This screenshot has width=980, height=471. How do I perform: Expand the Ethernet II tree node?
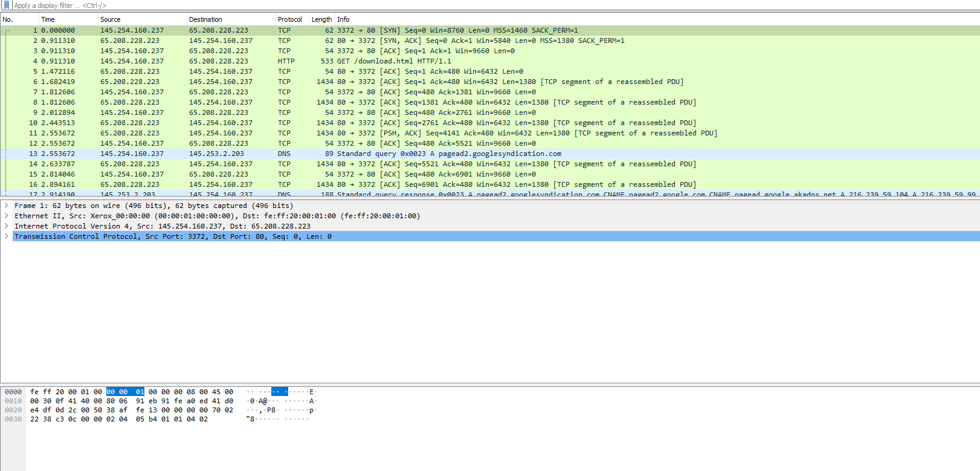7,216
